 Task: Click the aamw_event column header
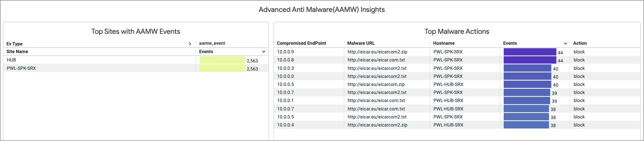click(x=212, y=43)
